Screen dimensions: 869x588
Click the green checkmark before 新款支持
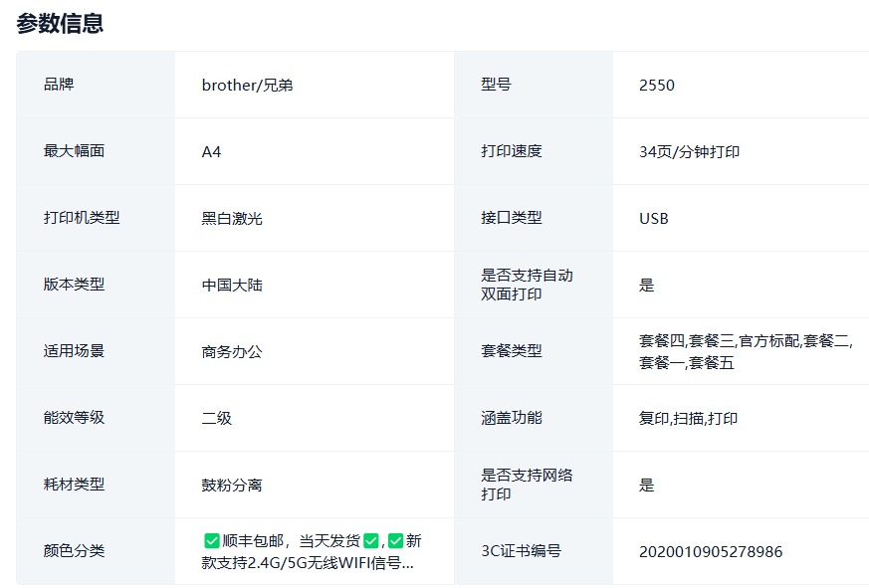pos(395,541)
